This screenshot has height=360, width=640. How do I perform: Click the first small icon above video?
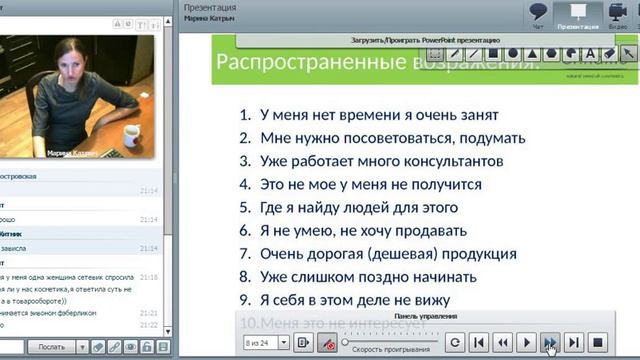click(118, 24)
